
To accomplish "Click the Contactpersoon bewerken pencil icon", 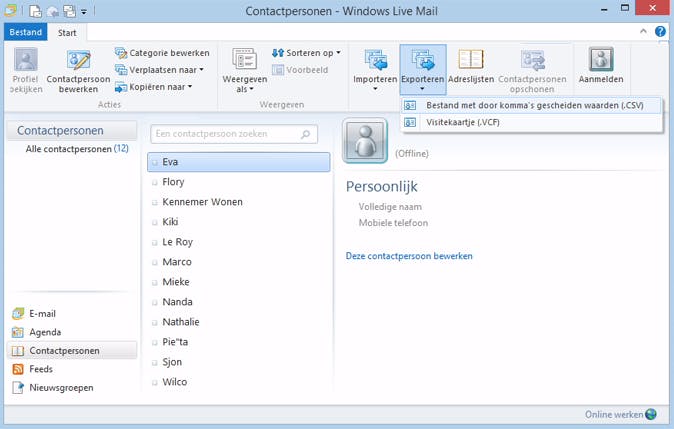I will [x=78, y=59].
